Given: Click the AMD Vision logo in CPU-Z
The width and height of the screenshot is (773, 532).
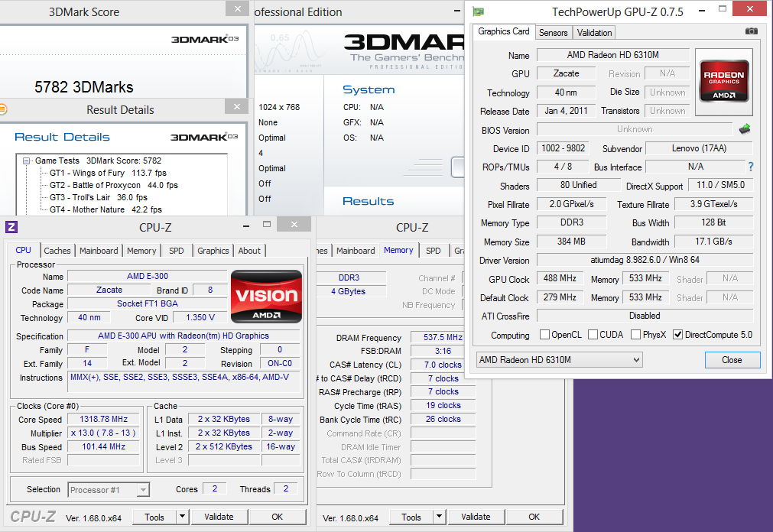Looking at the screenshot, I should (x=266, y=297).
